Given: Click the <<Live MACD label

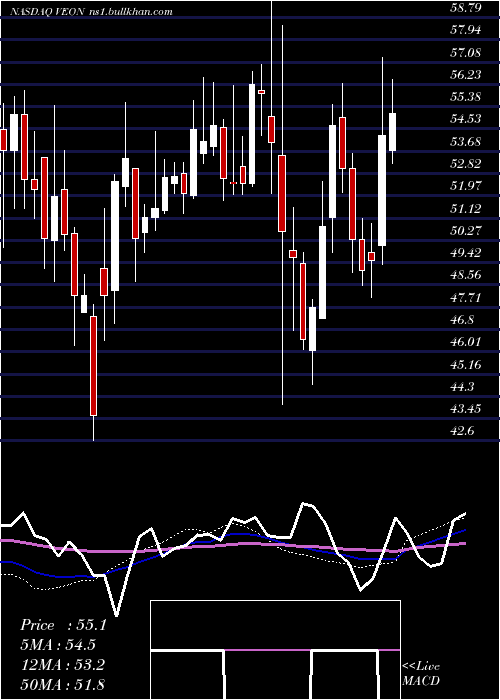Looking at the screenshot, I should (x=421, y=673).
